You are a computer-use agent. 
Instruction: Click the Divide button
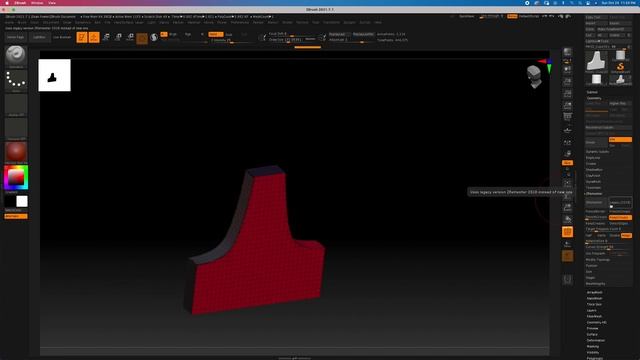point(596,142)
